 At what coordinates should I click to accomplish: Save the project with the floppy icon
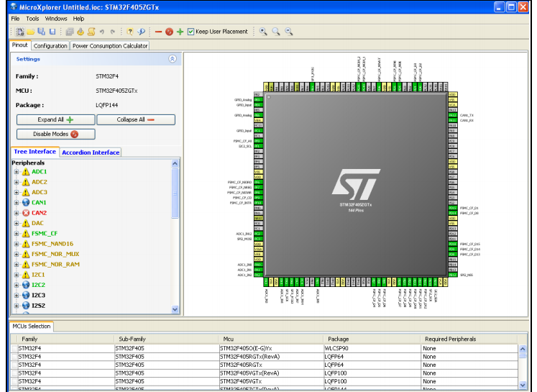[x=52, y=32]
